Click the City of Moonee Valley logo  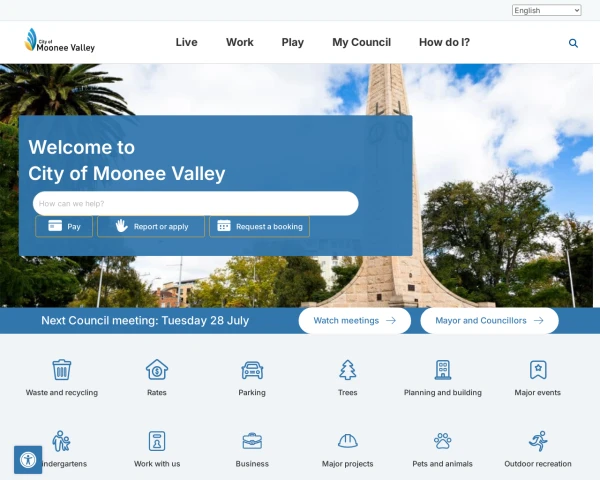tap(59, 40)
